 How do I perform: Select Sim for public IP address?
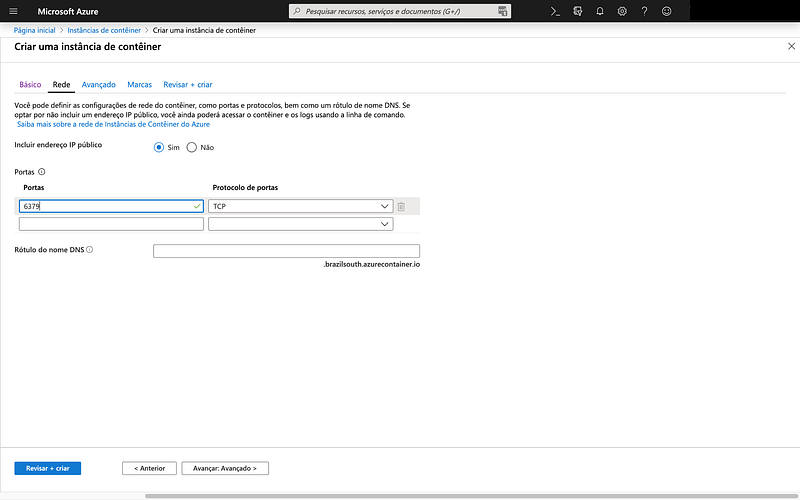tap(159, 147)
